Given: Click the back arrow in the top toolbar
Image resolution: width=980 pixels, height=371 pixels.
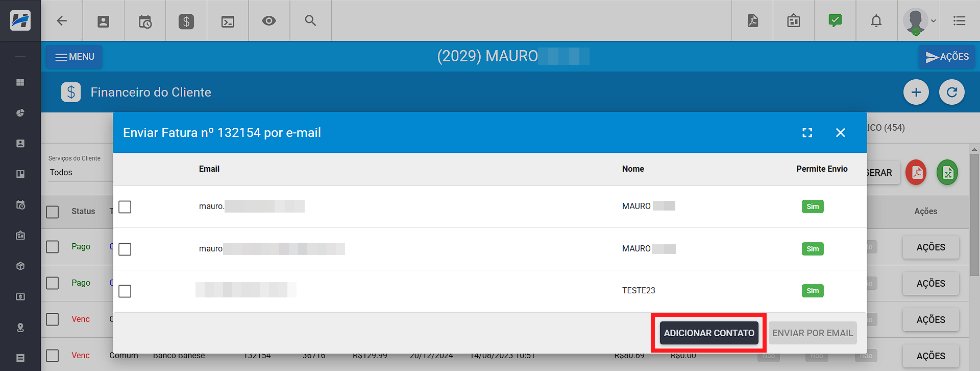Looking at the screenshot, I should coord(62,21).
